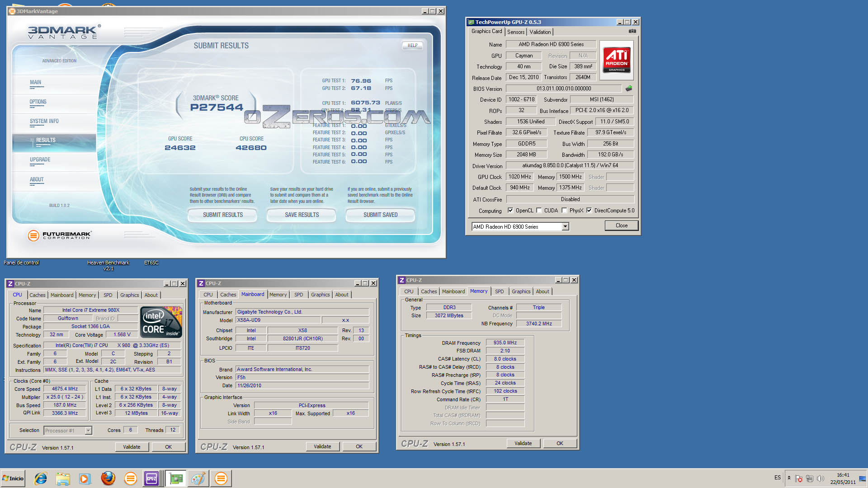The image size is (868, 488).
Task: Click the Core Speed value 4675.4 MHz
Action: (65, 389)
